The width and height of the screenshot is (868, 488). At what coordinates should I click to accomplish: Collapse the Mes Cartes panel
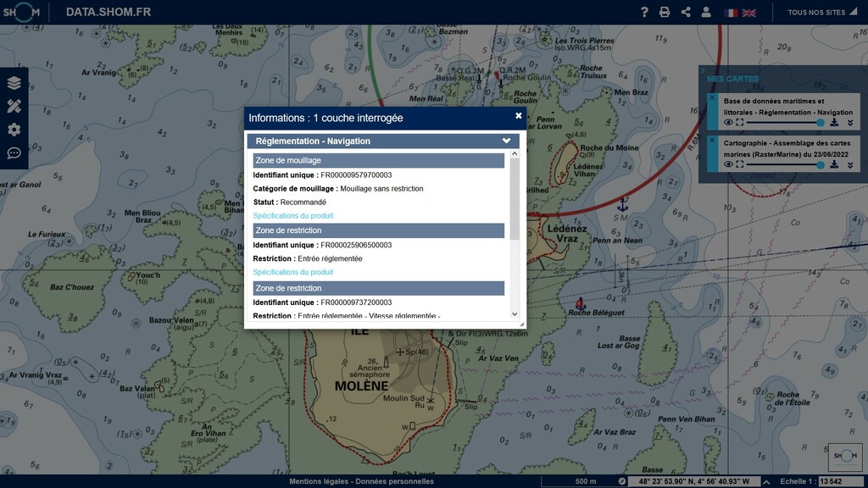[703, 71]
